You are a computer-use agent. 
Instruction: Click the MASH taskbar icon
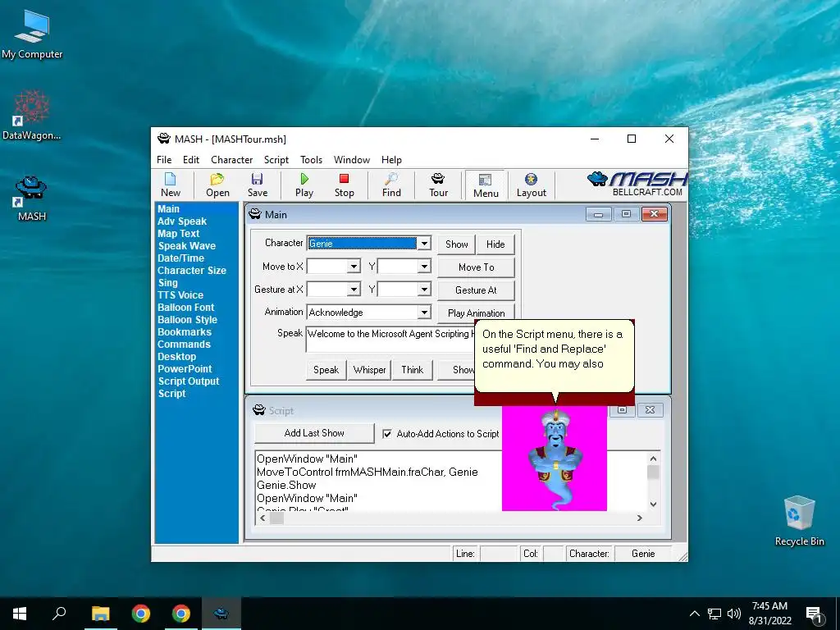click(221, 614)
